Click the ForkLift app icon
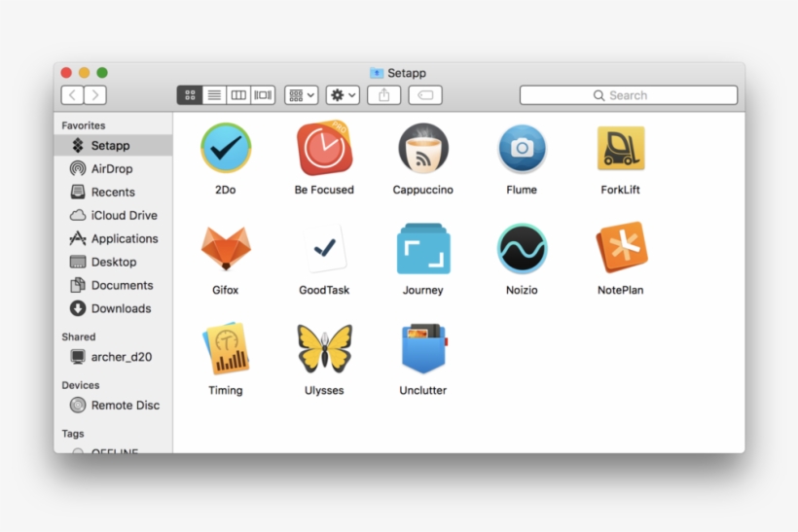The width and height of the screenshot is (798, 532). [620, 148]
